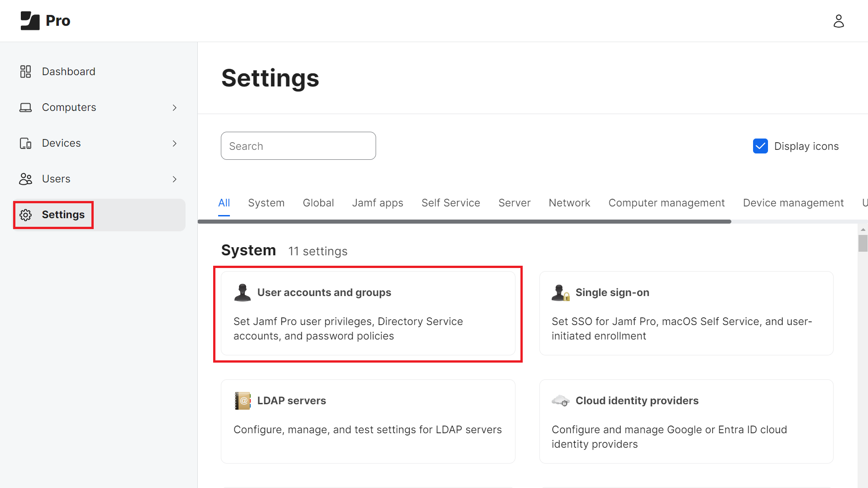Open the user account profile icon
Viewport: 868px width, 488px height.
tap(838, 21)
